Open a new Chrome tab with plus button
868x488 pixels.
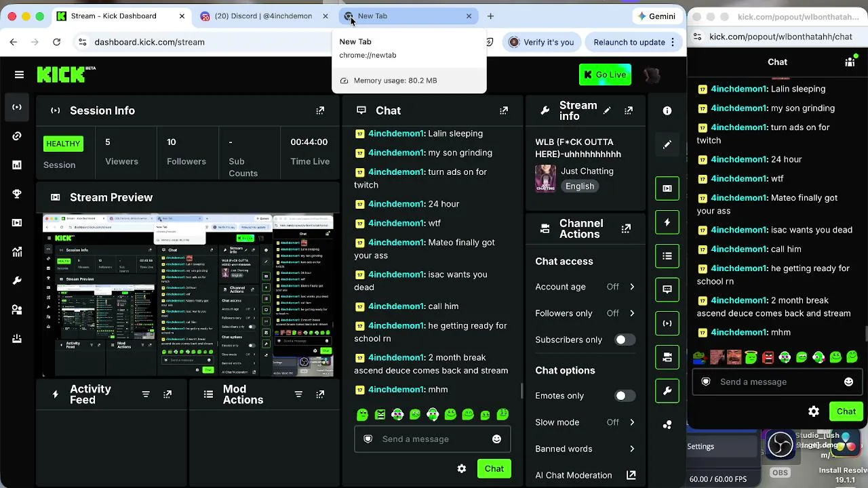coord(490,16)
